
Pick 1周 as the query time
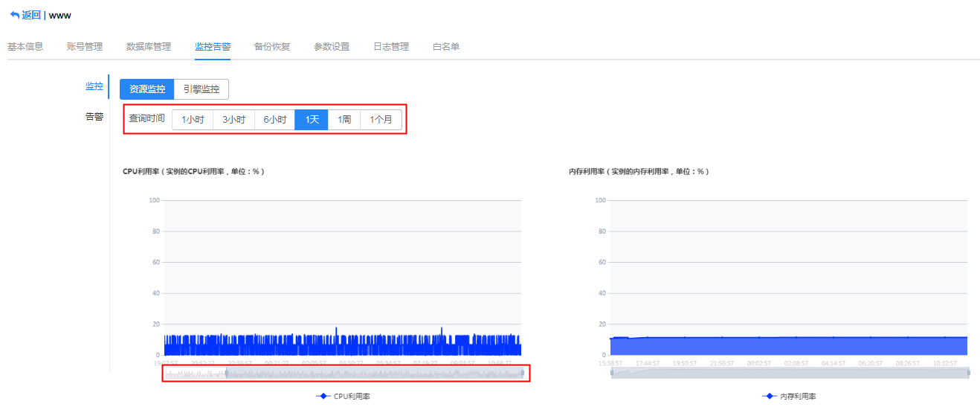(344, 120)
